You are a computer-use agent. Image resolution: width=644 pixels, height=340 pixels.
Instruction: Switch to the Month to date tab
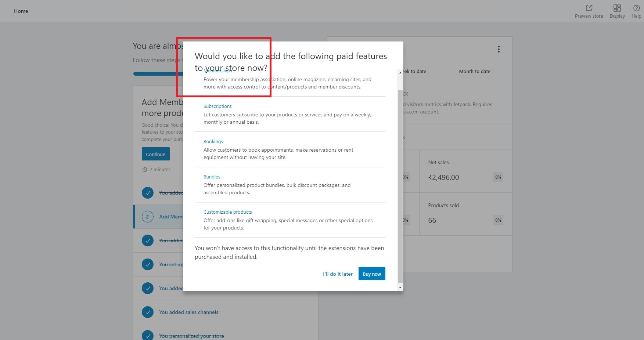point(475,71)
